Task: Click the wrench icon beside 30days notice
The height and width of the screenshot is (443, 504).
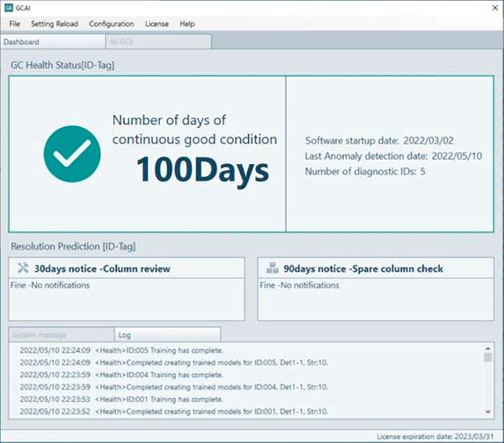Action: [x=22, y=269]
